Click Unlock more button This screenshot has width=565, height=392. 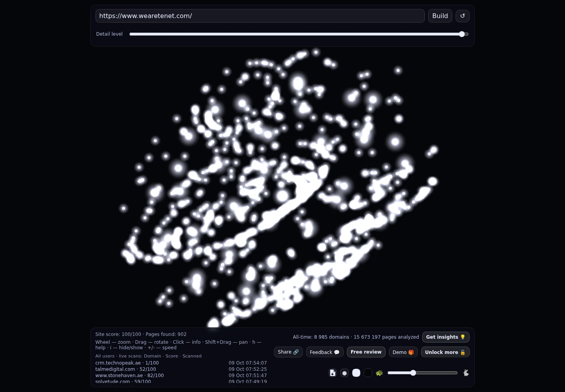(x=445, y=352)
